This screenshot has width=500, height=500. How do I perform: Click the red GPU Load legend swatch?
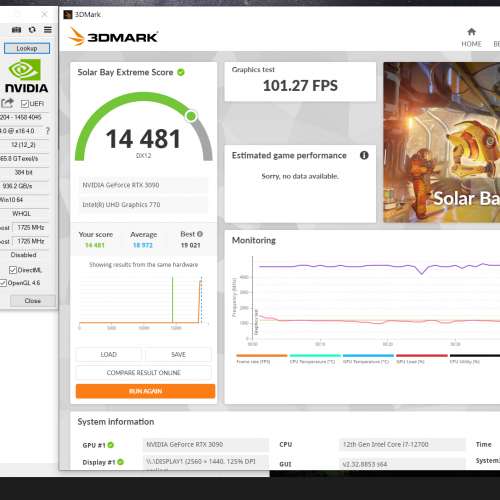422,355
